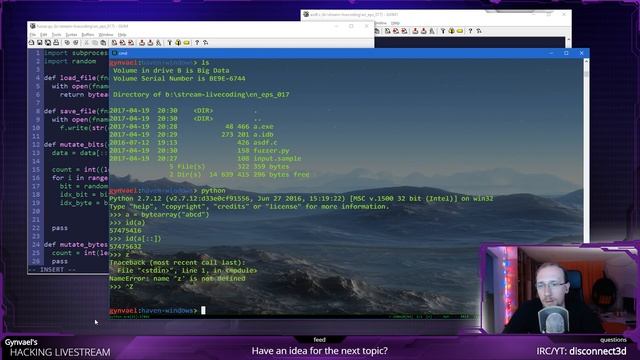Click Make hammer icon in front GVIM toolbar
Viewport: 640px width, 360px height.
tap(169, 42)
